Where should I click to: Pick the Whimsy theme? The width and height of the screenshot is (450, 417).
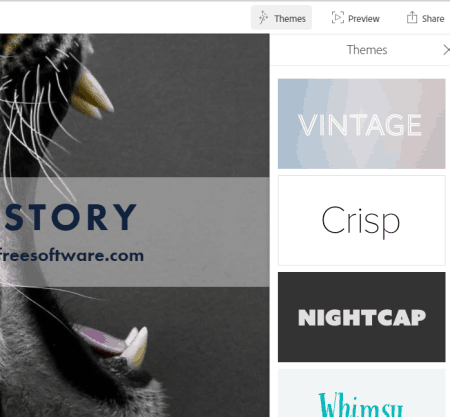(x=361, y=393)
